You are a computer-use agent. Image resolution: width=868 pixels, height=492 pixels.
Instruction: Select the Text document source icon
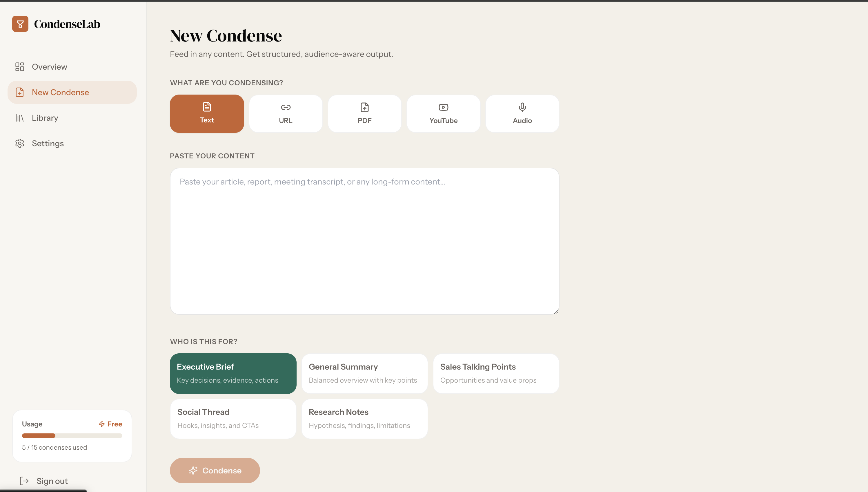(206, 107)
